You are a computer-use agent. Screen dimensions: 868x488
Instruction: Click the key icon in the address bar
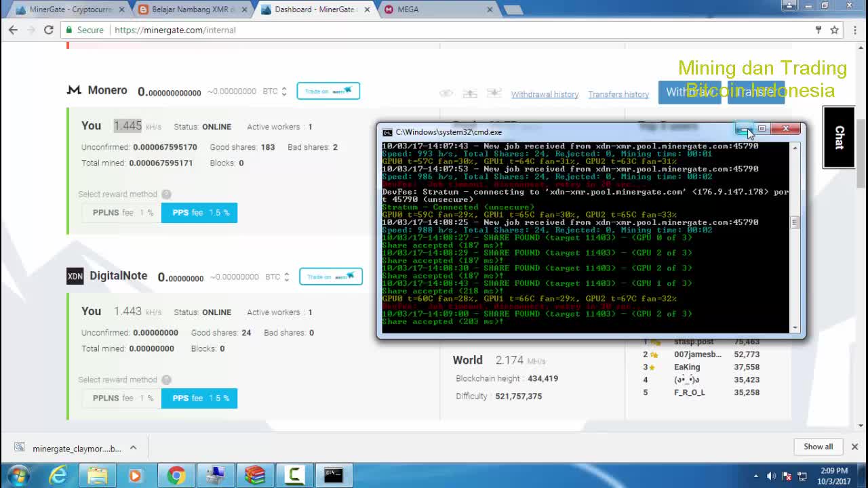818,30
